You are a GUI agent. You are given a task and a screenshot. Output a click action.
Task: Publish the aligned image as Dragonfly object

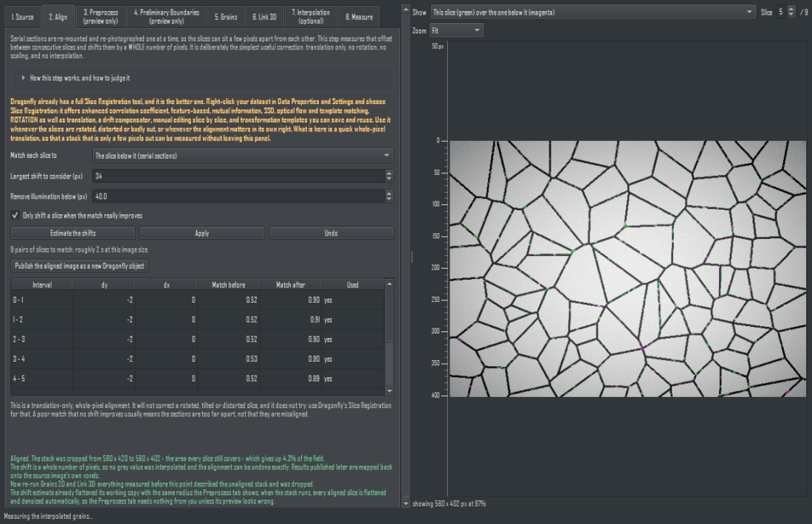click(x=80, y=266)
